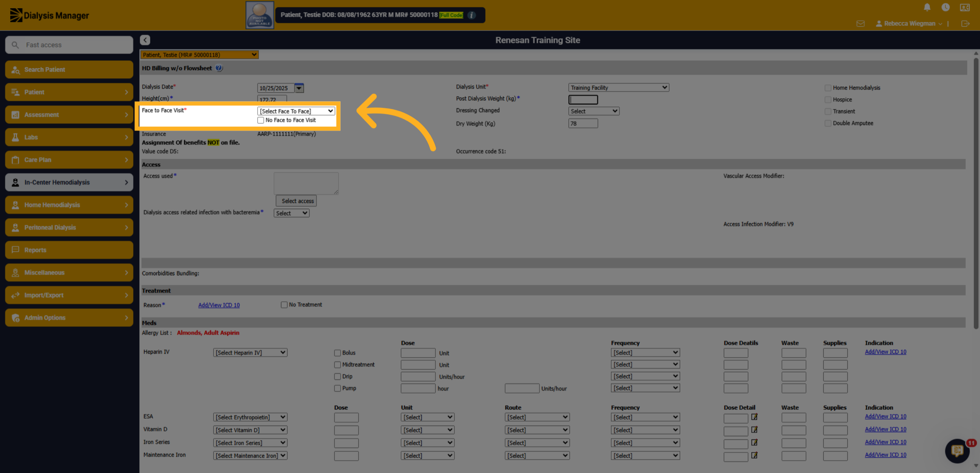Tick the Transient checkbox
Viewport: 980px width, 473px height.
(x=828, y=111)
